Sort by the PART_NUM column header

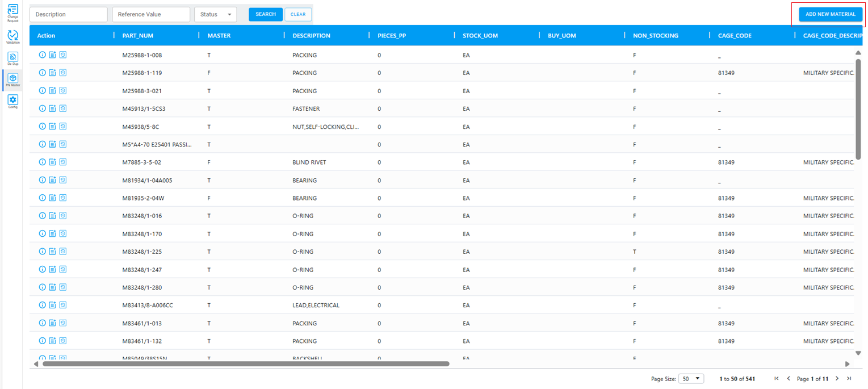pyautogui.click(x=138, y=36)
